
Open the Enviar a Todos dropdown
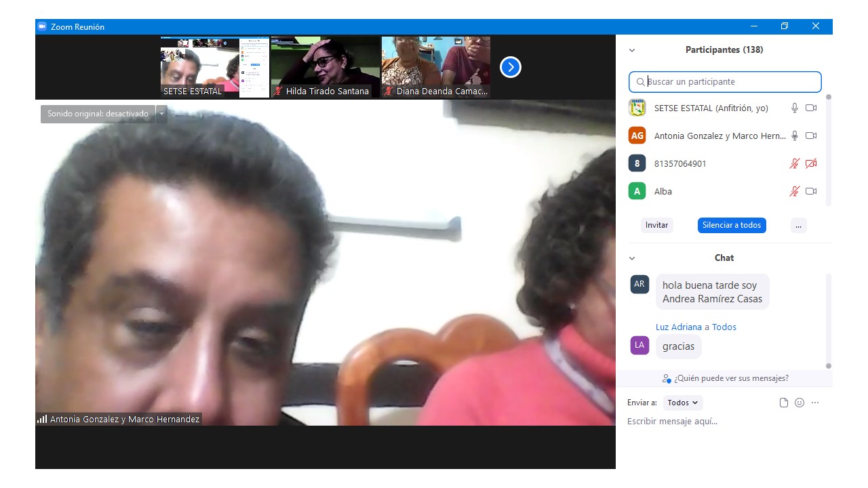[x=683, y=403]
